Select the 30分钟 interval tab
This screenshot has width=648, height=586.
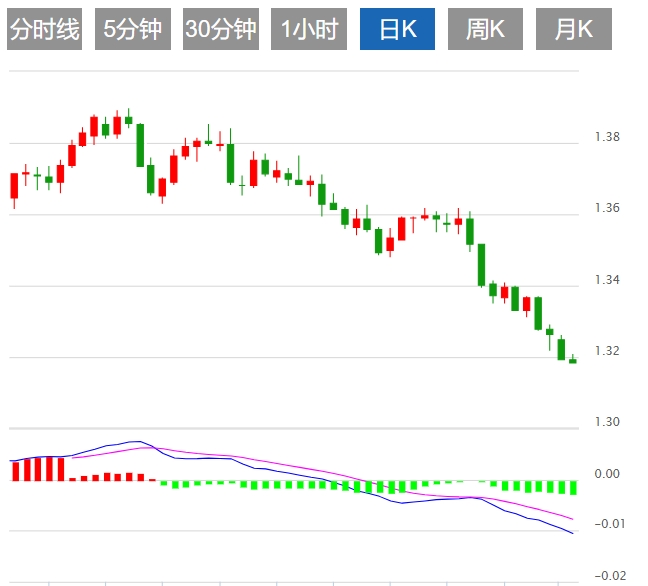(221, 29)
